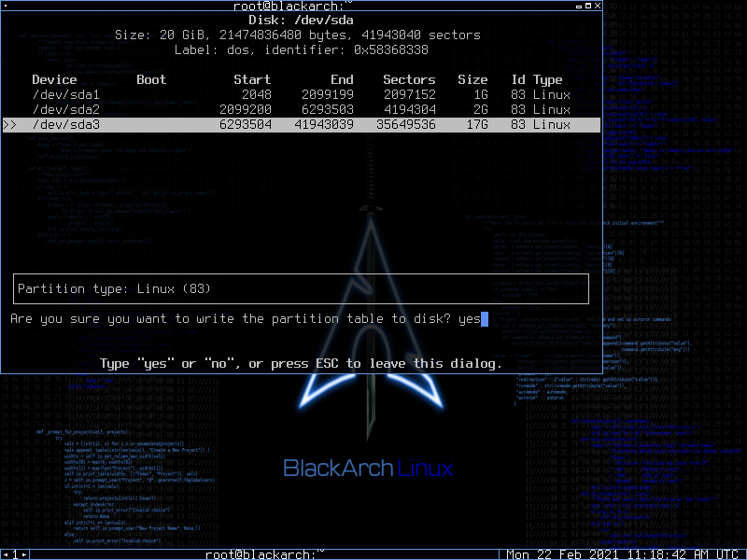Screen dimensions: 747x560
Task: Click the 6293503 end sector value
Action: tap(328, 109)
